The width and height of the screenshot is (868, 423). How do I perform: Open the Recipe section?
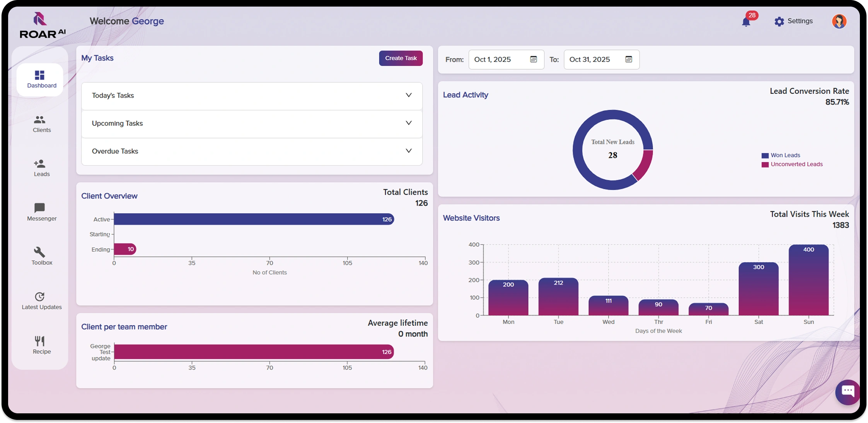[x=40, y=345]
